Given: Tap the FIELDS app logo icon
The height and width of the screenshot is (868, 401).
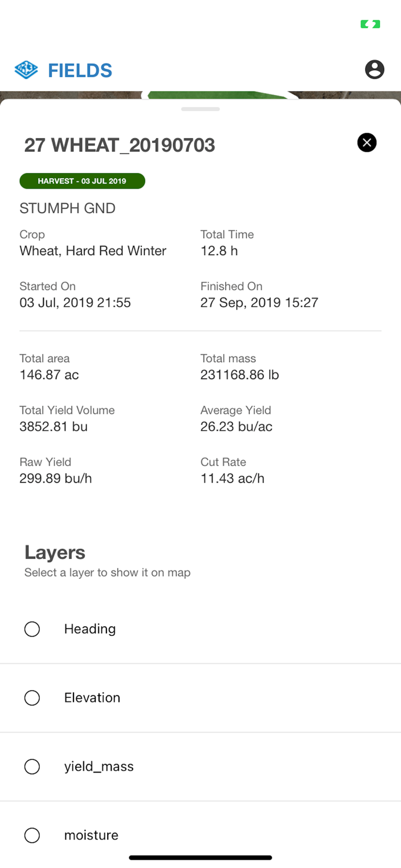Looking at the screenshot, I should pos(25,69).
